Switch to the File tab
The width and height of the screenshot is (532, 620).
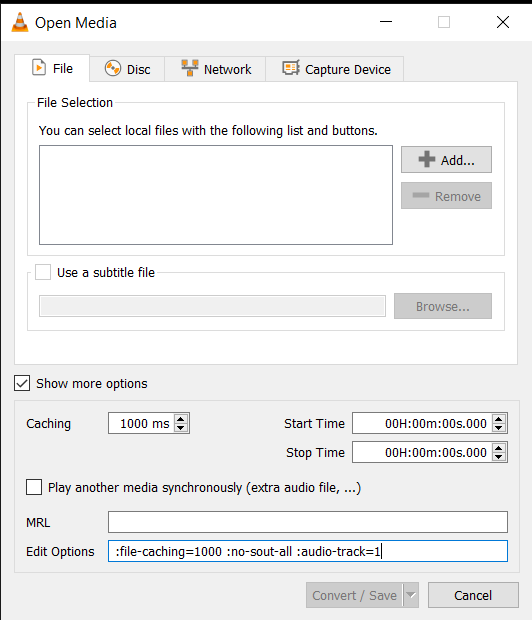(x=52, y=68)
